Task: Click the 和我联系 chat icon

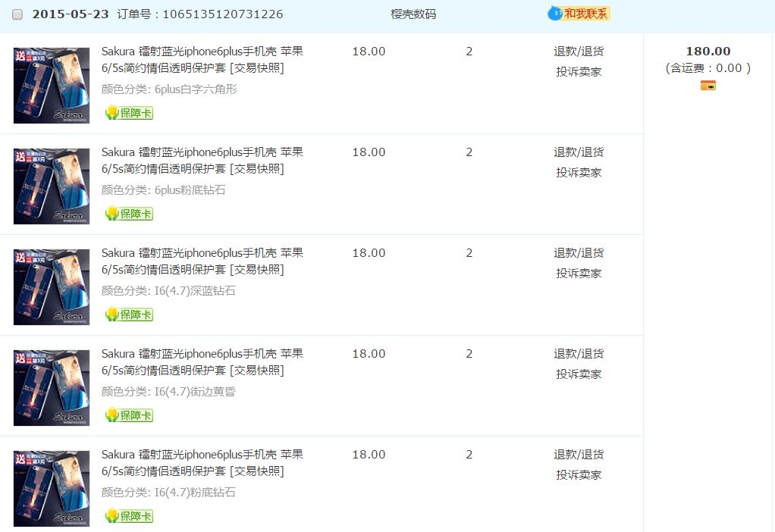Action: [578, 14]
